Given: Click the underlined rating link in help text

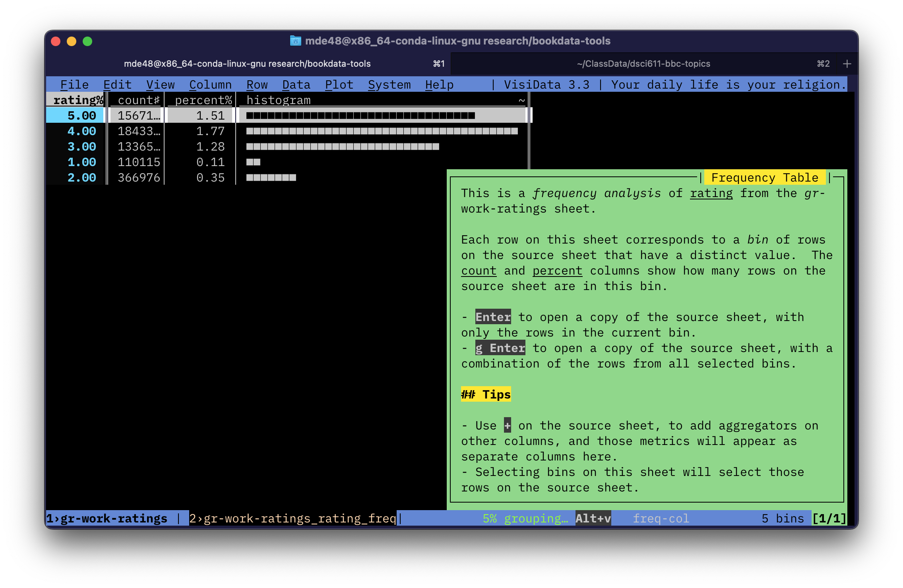Looking at the screenshot, I should tap(711, 193).
